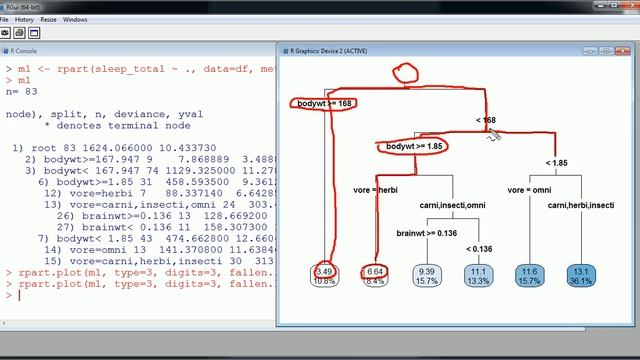This screenshot has width=640, height=360.
Task: Click the 'vore = herbi' split label
Action: 375,190
